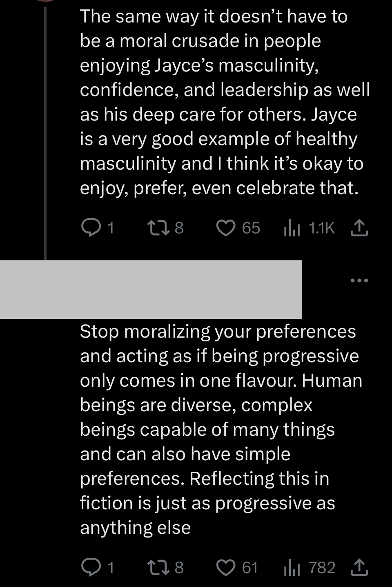
Task: Share the 'Stop moralizing your preferences' tweet
Action: click(359, 567)
